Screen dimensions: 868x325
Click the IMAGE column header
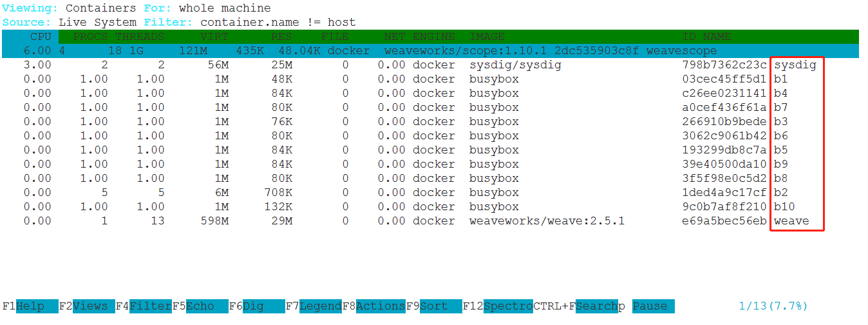pos(487,37)
